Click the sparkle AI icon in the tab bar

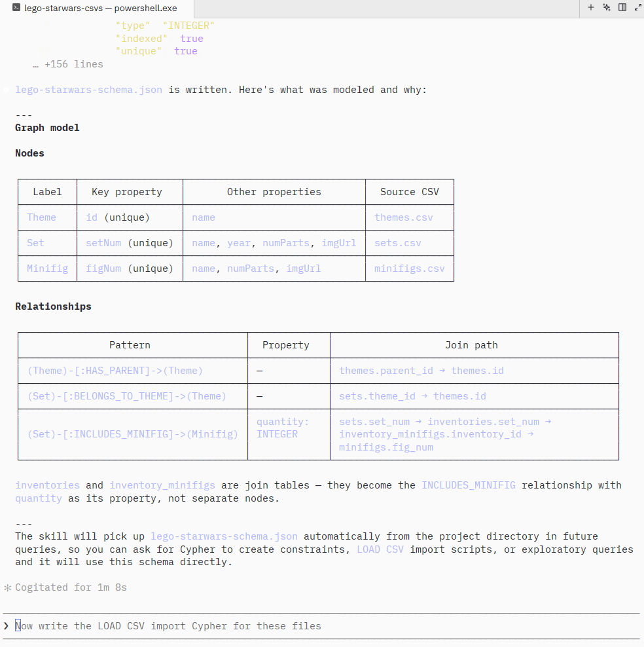point(607,7)
